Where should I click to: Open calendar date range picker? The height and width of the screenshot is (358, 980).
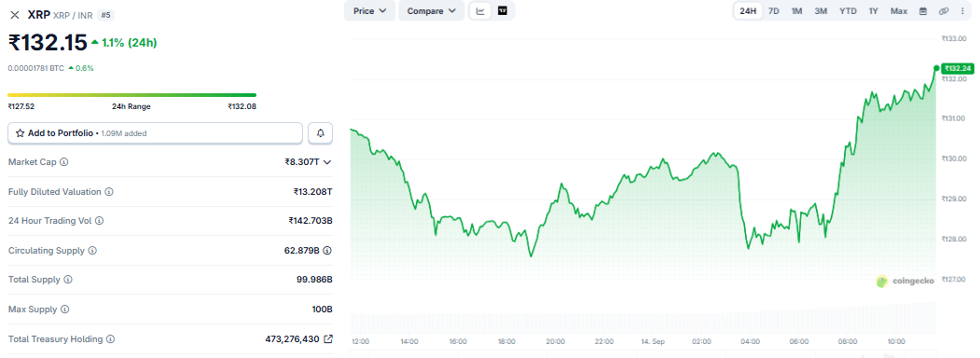(922, 10)
